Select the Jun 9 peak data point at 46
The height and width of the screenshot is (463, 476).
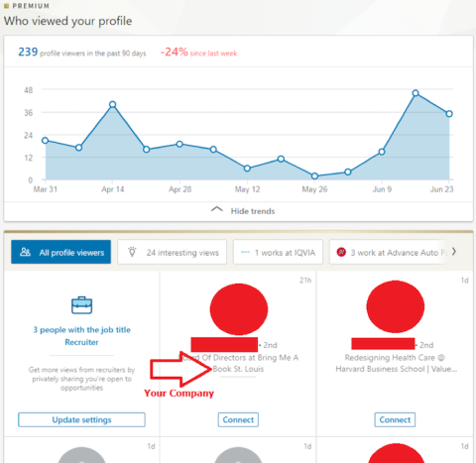point(416,93)
